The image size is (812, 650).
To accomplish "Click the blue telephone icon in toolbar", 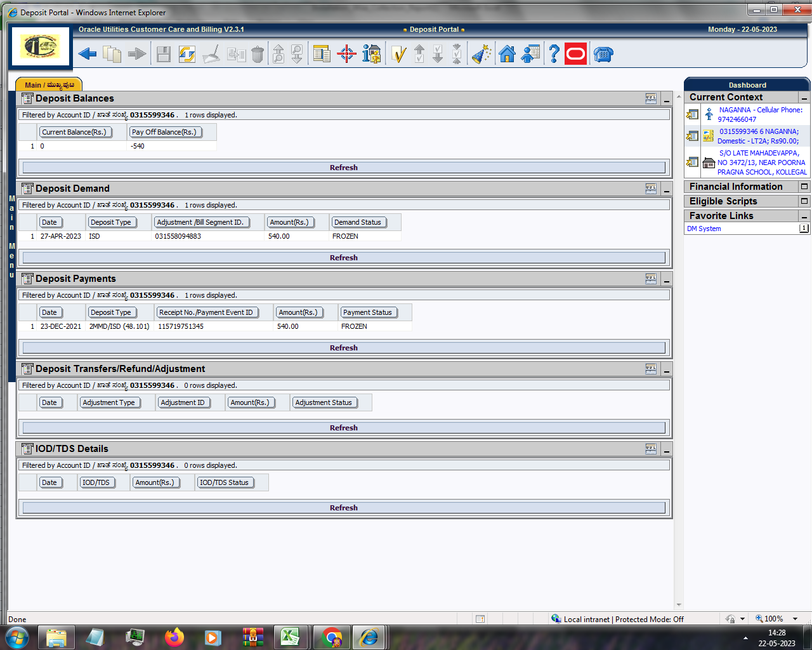I will point(603,55).
